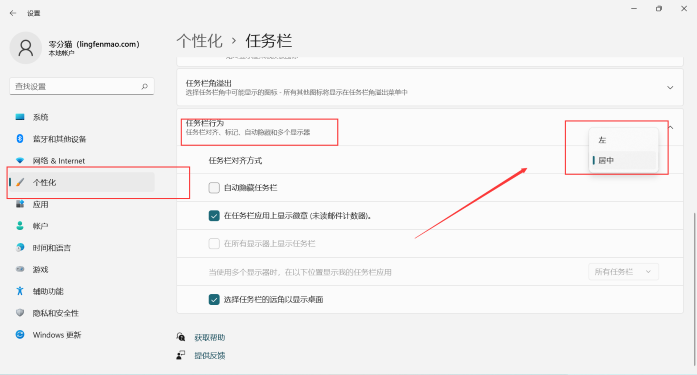Click the 游戏 controller icon
Viewport: 697px width, 375px height.
[20, 269]
